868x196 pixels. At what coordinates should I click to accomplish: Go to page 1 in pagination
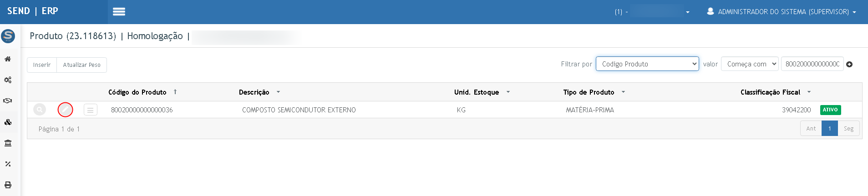click(829, 129)
